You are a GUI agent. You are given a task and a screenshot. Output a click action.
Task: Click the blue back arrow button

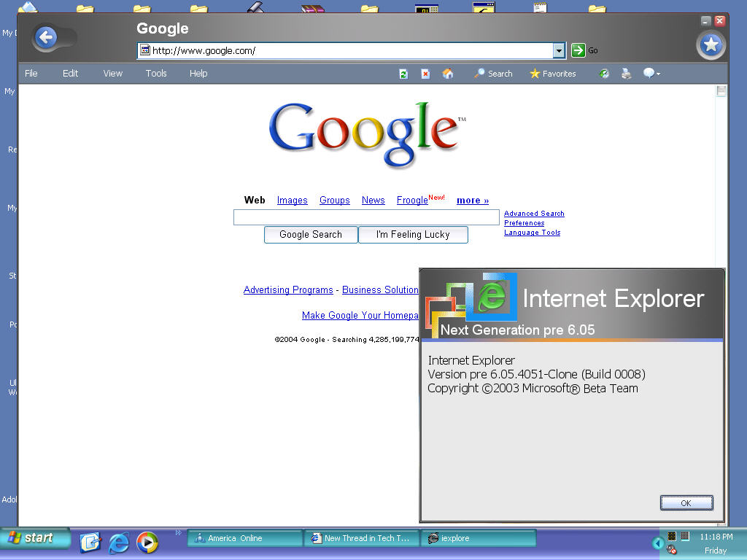tap(46, 37)
